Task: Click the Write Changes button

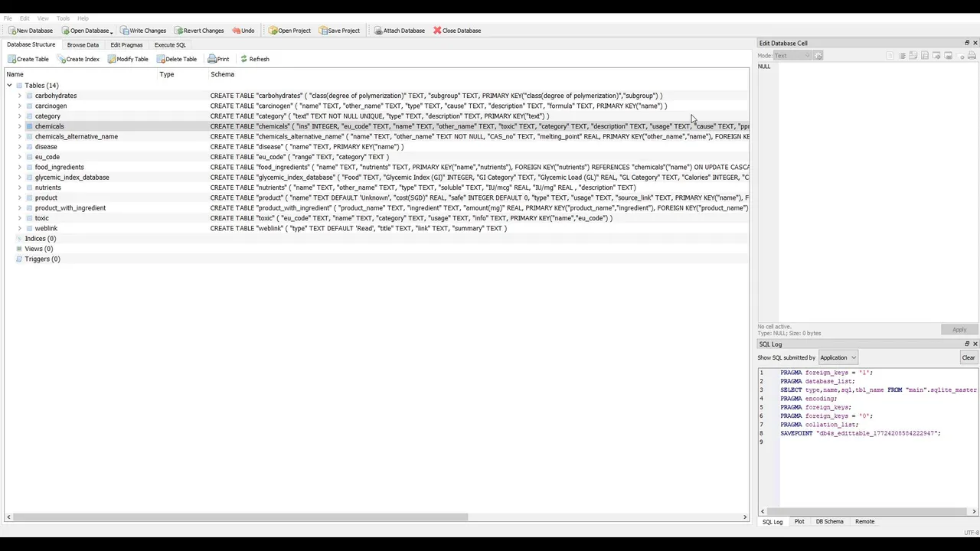Action: tap(143, 31)
